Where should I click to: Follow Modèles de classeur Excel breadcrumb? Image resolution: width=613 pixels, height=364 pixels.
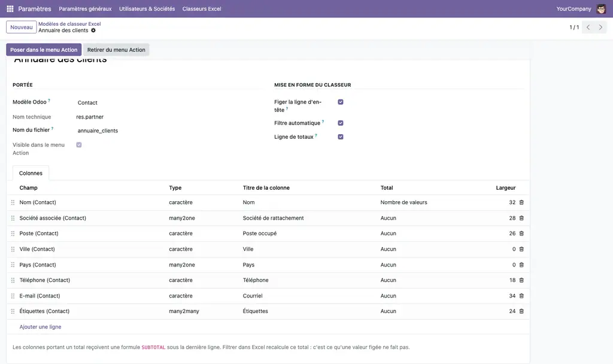click(69, 24)
